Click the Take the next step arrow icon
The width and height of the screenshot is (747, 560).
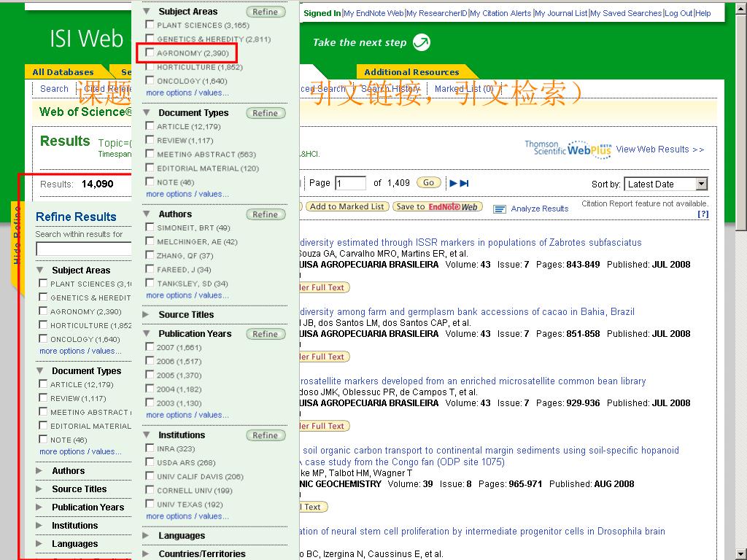click(x=421, y=42)
